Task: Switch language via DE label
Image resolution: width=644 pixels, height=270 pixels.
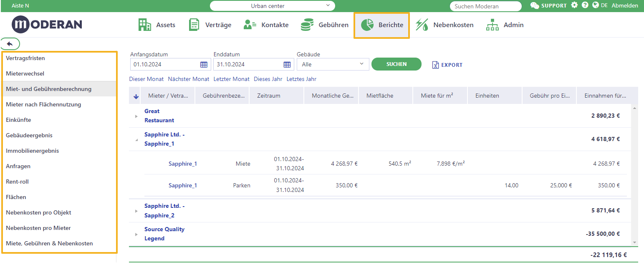Action: click(x=604, y=5)
